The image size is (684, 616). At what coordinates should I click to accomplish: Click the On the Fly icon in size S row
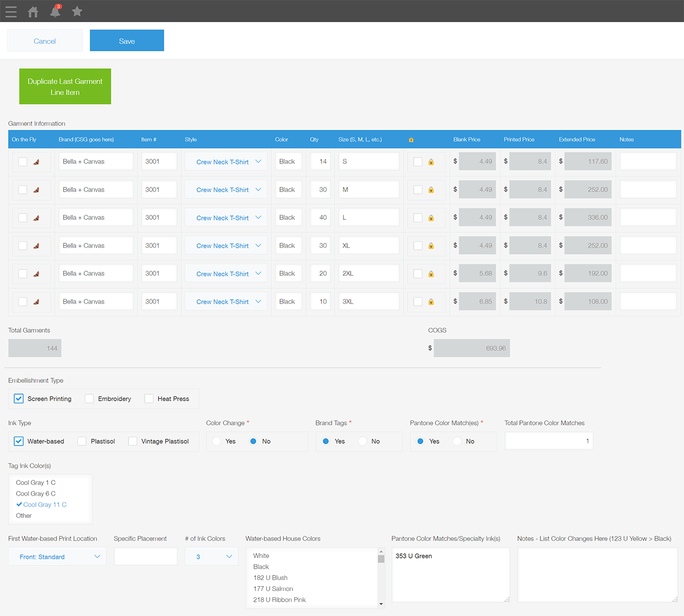[36, 162]
